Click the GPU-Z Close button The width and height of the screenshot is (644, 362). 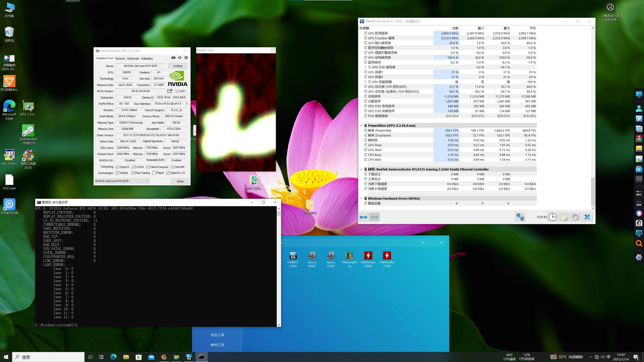click(180, 181)
